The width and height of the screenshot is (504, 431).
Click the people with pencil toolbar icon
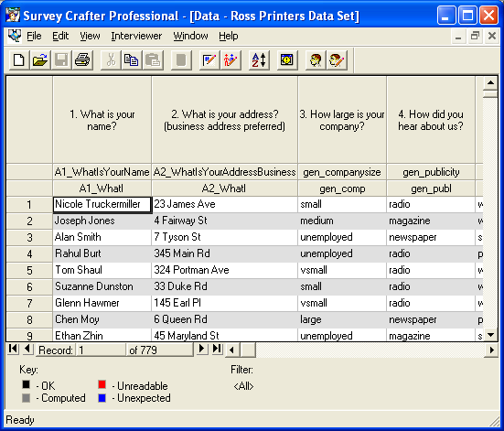[231, 59]
